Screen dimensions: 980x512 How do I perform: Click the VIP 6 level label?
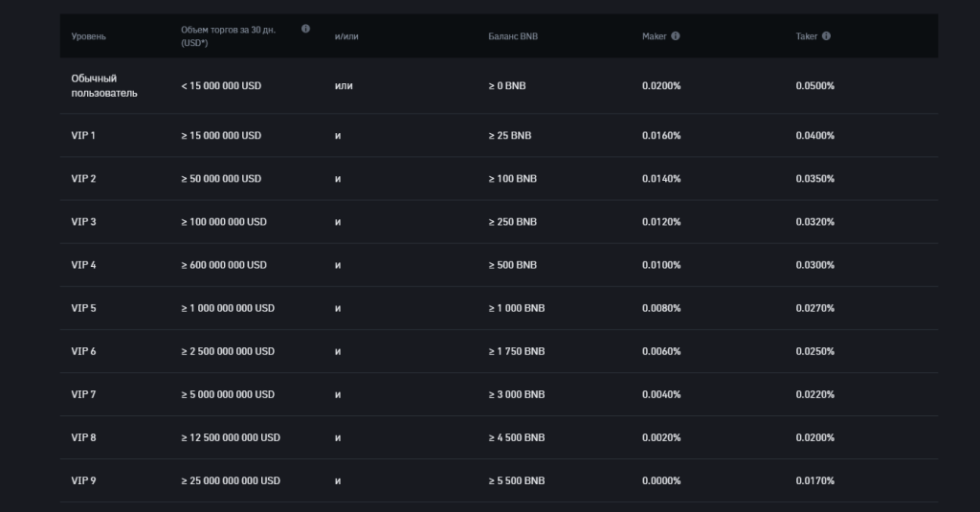pyautogui.click(x=84, y=351)
